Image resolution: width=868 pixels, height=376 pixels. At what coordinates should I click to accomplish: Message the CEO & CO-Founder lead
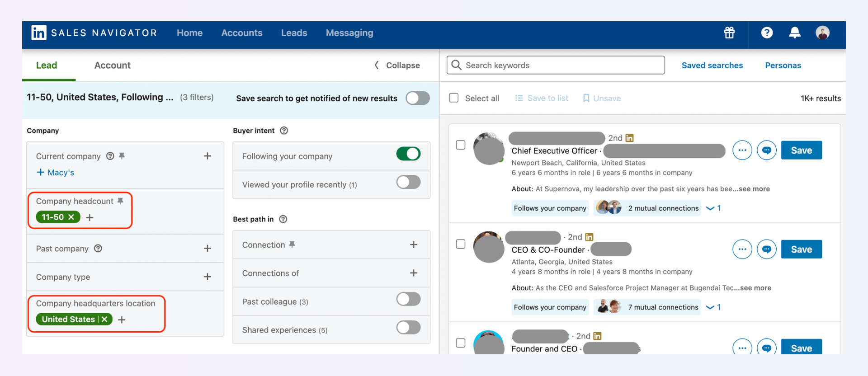tap(766, 249)
